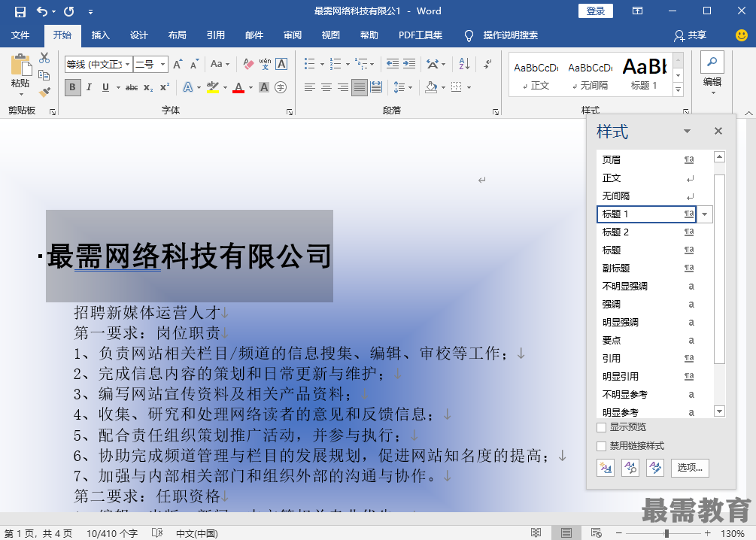Switch to the 审阅 tab
Screen dimensions: 756x540
coord(292,35)
